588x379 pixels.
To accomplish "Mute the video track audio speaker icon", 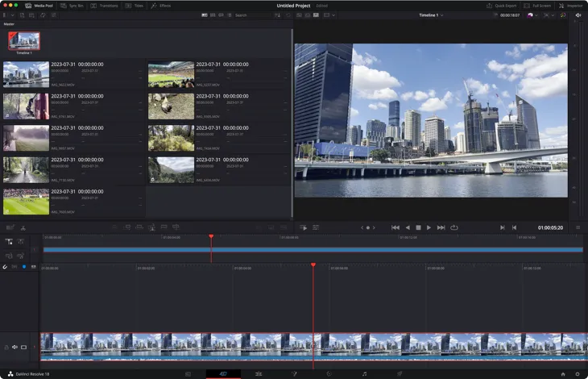I will (x=14, y=347).
